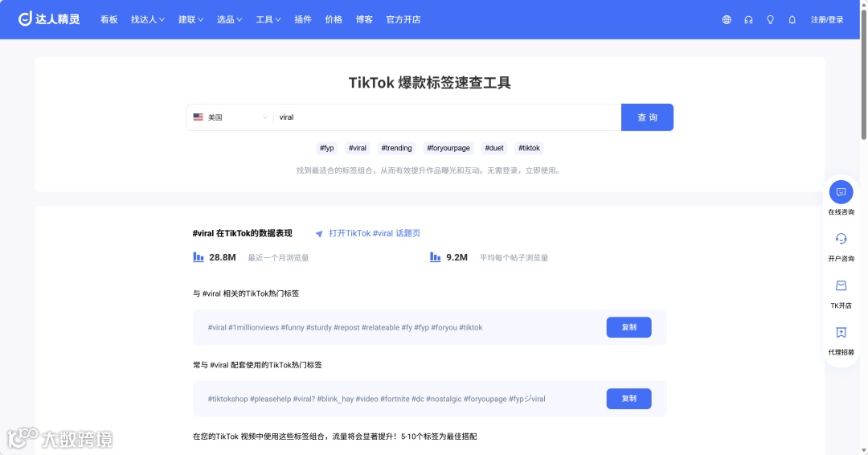Select the #trending suggestion tag

[x=396, y=148]
